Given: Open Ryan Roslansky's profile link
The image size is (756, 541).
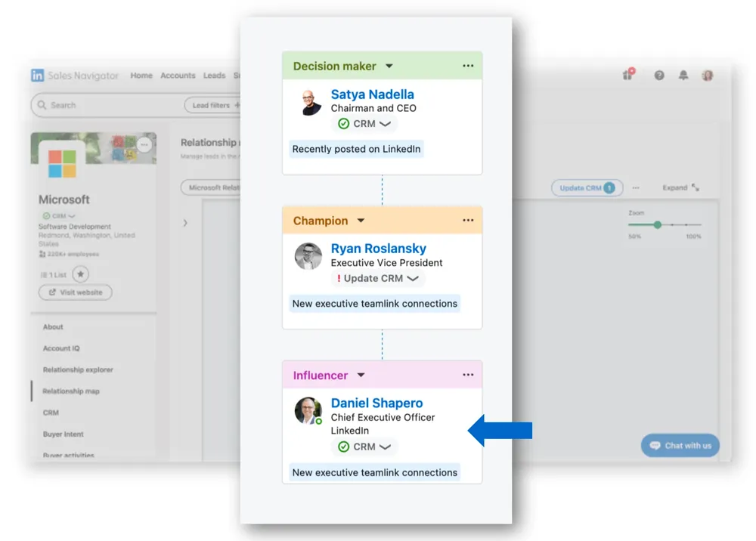Looking at the screenshot, I should (x=379, y=249).
